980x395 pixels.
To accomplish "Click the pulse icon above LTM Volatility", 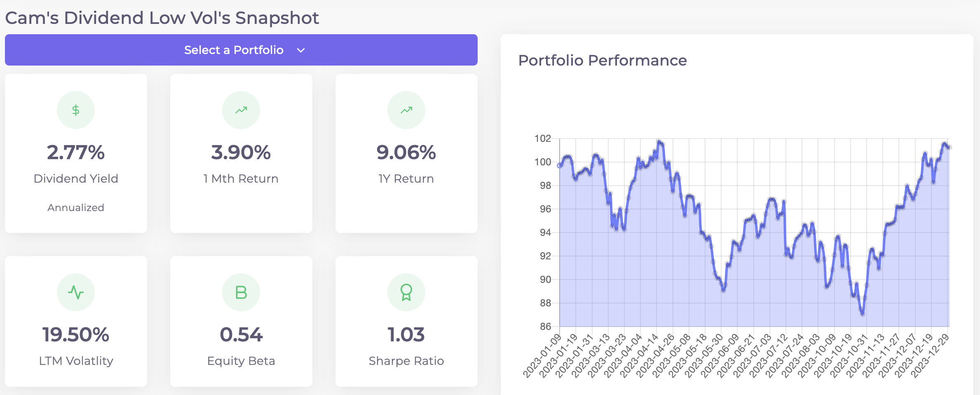I will 76,292.
